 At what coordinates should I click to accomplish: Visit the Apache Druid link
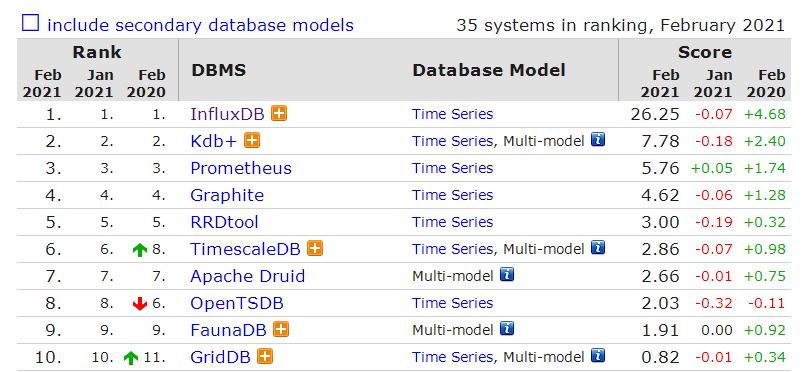click(248, 276)
